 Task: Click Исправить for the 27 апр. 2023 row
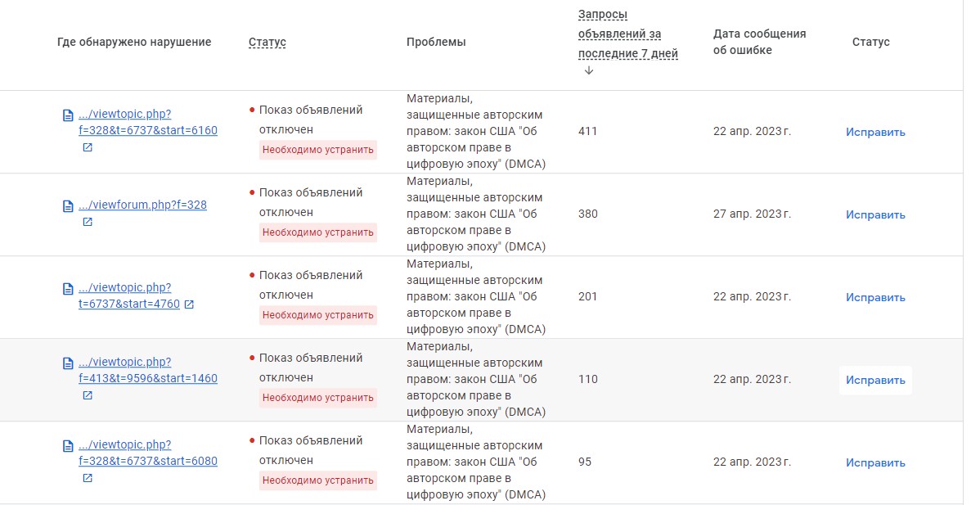[x=875, y=214]
